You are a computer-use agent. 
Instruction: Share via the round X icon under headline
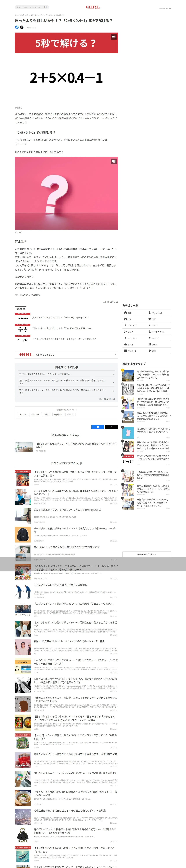point(22,27)
